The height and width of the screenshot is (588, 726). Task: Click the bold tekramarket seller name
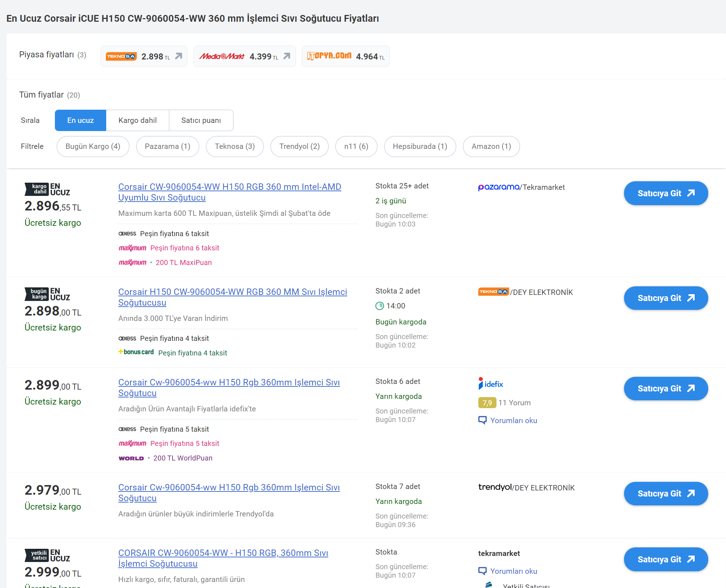pos(499,553)
